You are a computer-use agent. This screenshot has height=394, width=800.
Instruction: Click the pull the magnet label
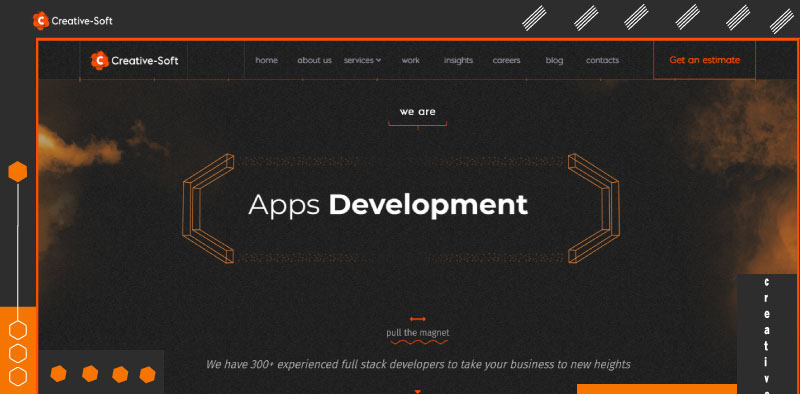418,333
